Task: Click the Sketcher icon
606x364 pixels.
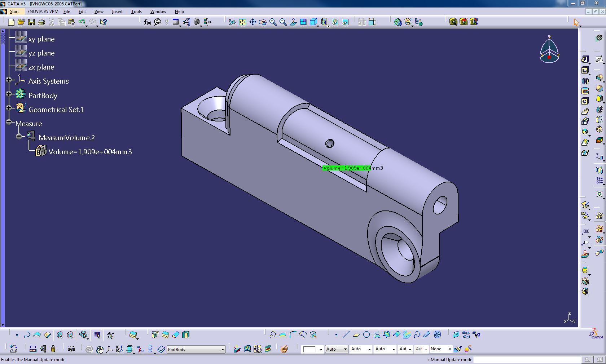Action: coord(600,59)
